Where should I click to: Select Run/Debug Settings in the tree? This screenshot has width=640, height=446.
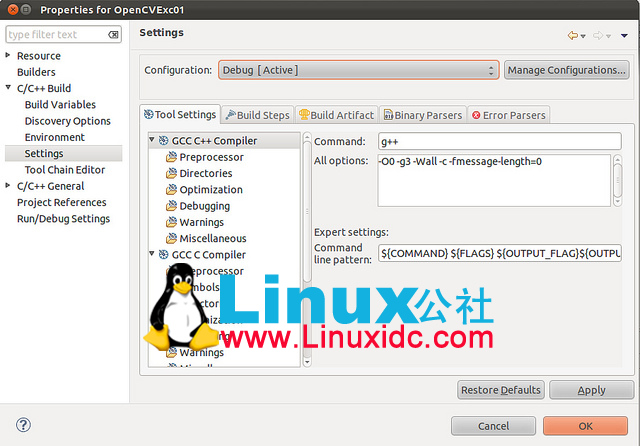[x=63, y=219]
